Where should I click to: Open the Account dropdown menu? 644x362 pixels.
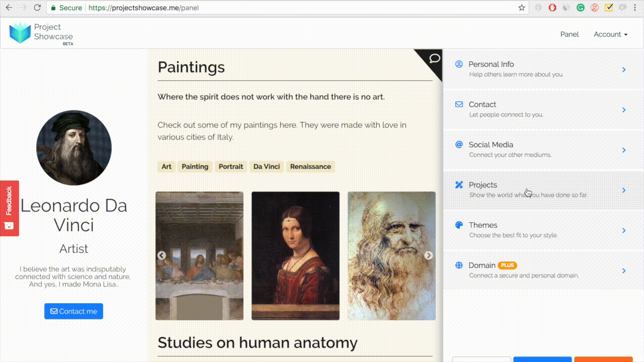pyautogui.click(x=610, y=34)
